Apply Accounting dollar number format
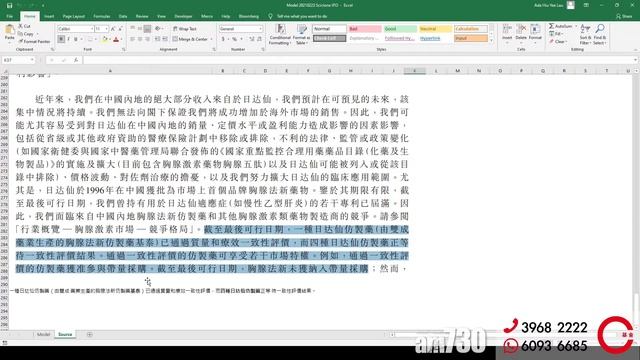The image size is (640, 360). [x=223, y=39]
